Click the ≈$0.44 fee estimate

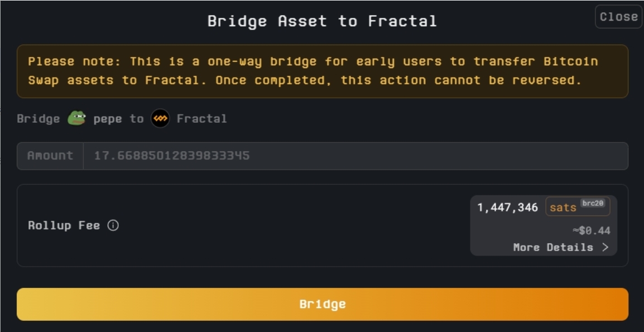tap(592, 230)
